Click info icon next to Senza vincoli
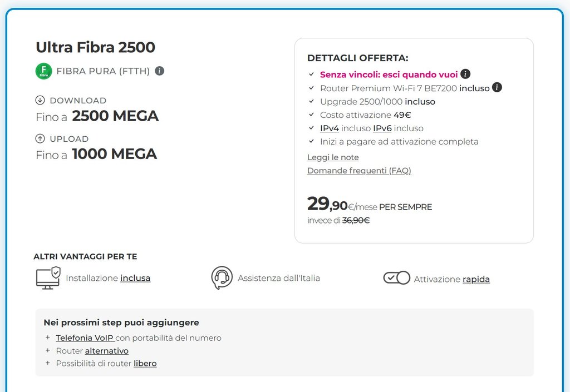 pyautogui.click(x=466, y=74)
